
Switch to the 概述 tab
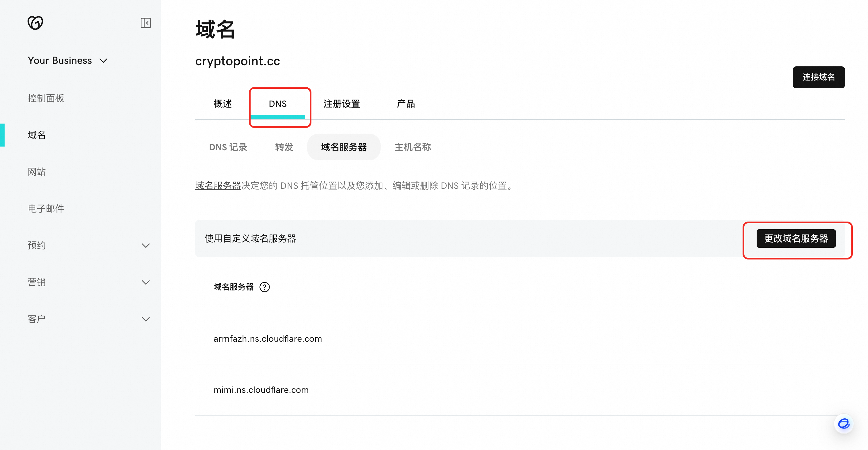click(223, 104)
